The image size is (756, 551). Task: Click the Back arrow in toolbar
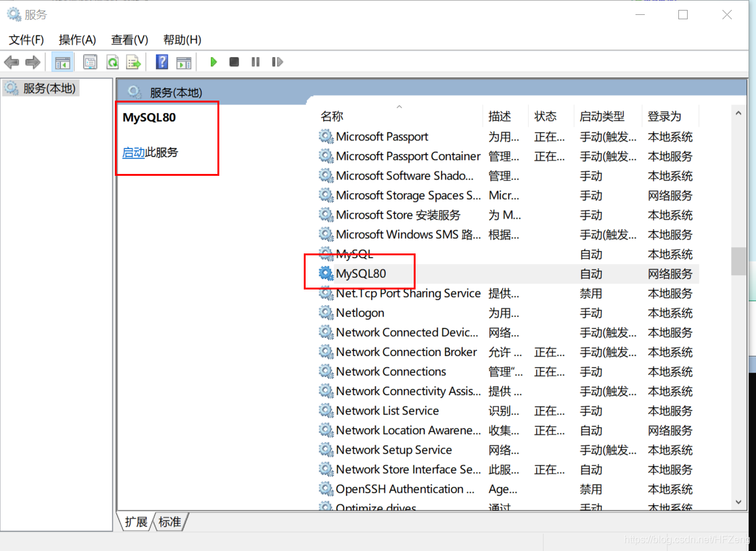point(12,62)
